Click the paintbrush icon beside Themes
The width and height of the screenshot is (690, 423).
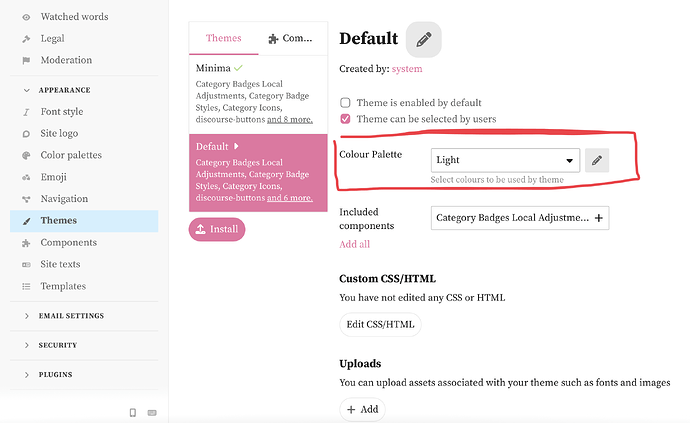click(26, 221)
